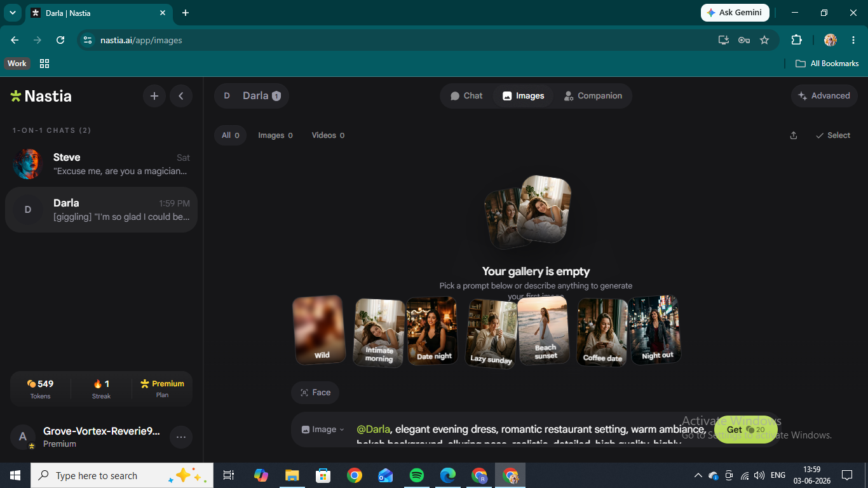Pick the Coffee date prompt card
The width and height of the screenshot is (868, 488).
[602, 332]
